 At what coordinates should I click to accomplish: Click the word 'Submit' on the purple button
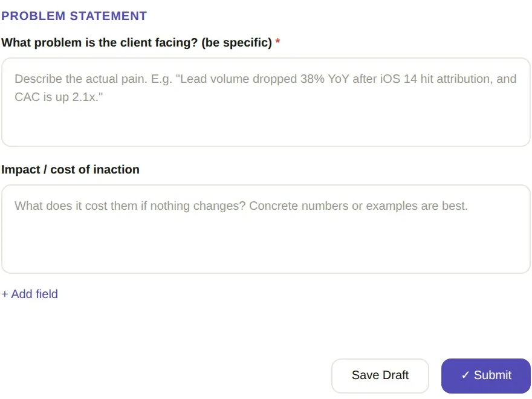coord(492,375)
